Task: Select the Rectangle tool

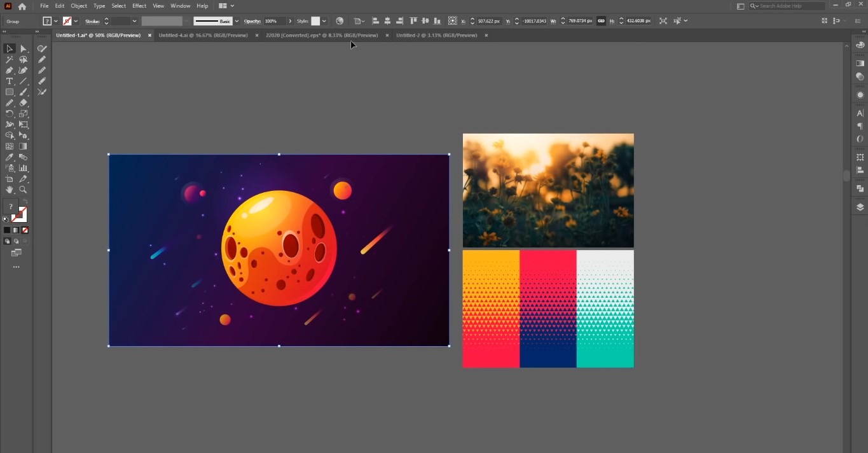Action: coord(9,92)
